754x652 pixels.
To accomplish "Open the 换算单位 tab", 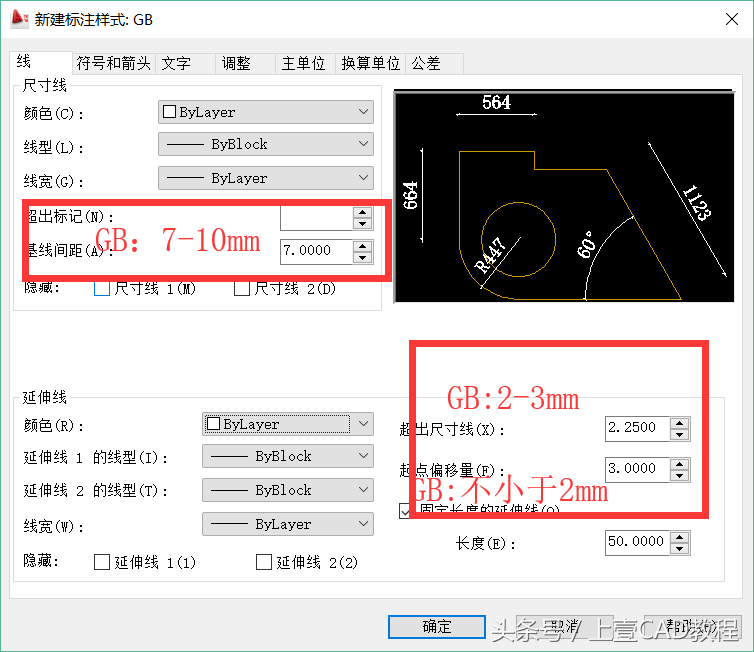I will point(370,63).
